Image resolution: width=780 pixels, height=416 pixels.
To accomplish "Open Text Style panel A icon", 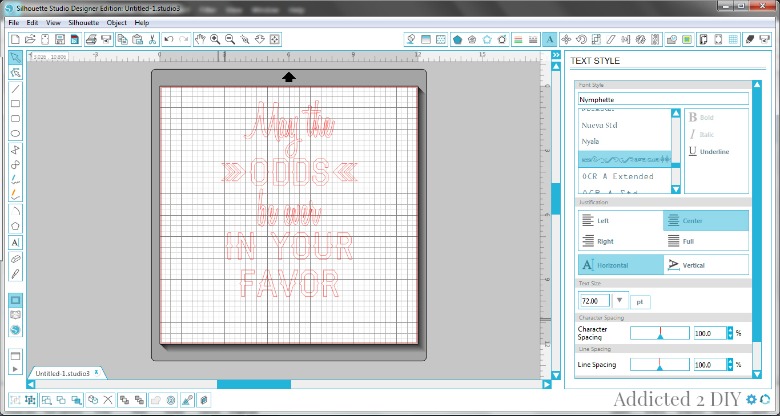I will [x=550, y=40].
